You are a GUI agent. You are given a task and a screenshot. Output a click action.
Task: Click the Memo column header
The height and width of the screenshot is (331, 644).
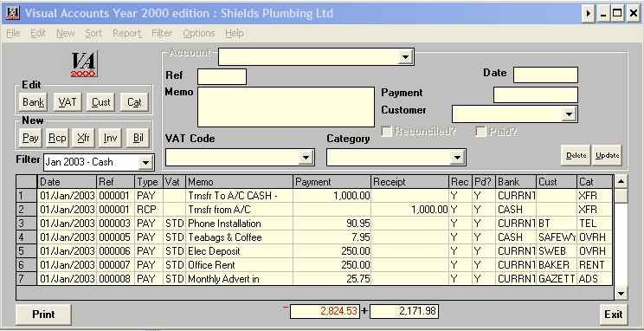[x=240, y=182]
